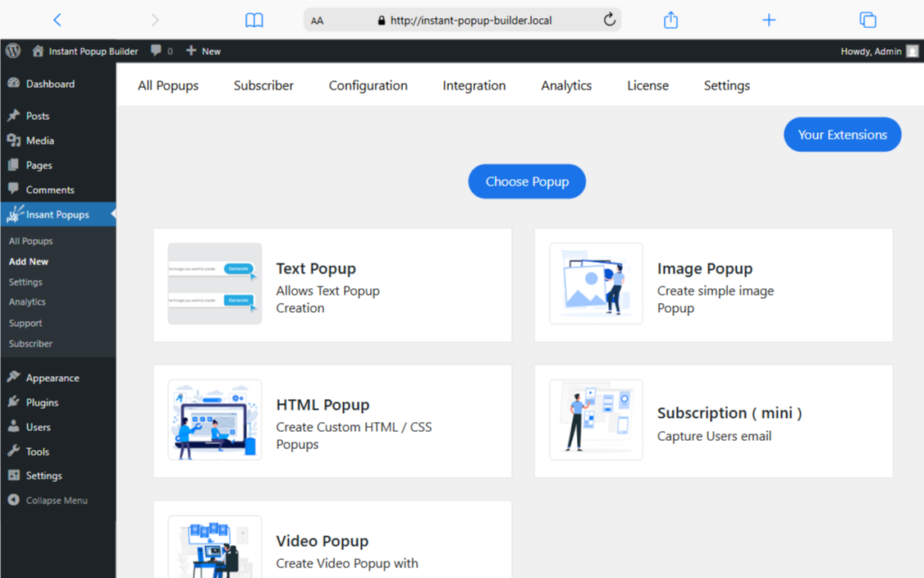This screenshot has height=578, width=924.
Task: Reload the page with the refresh icon
Action: (610, 20)
